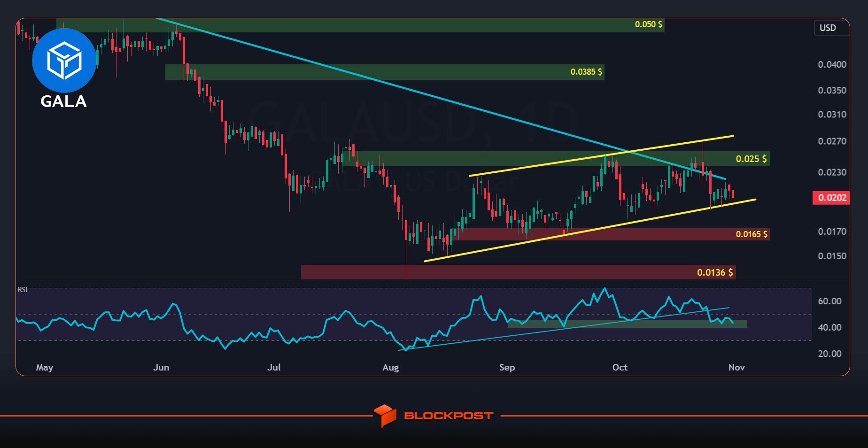Open the USD currency selector
868x448 pixels.
[x=831, y=28]
